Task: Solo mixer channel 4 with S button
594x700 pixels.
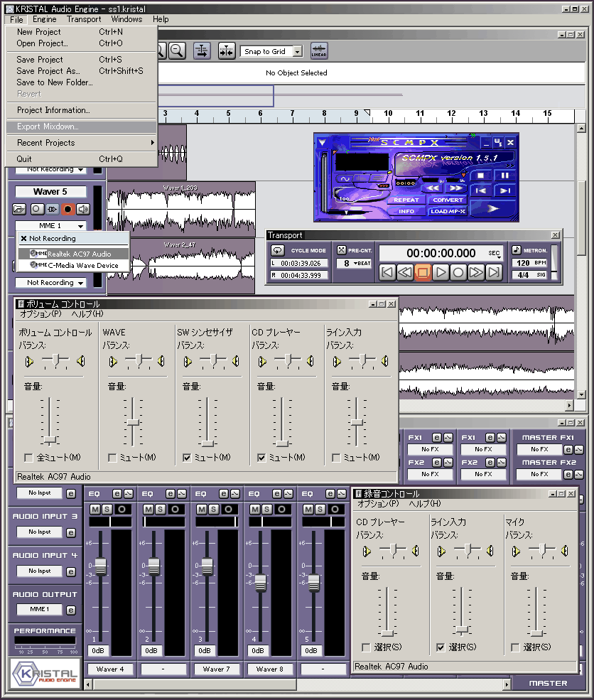Action: (267, 509)
